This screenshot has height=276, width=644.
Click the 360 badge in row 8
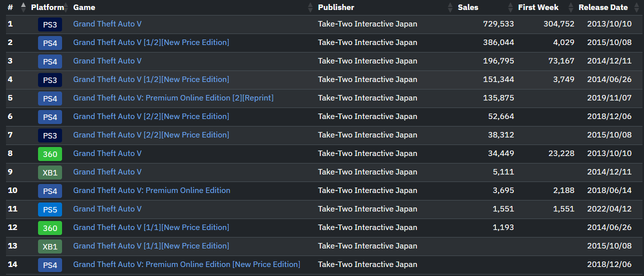click(x=50, y=154)
